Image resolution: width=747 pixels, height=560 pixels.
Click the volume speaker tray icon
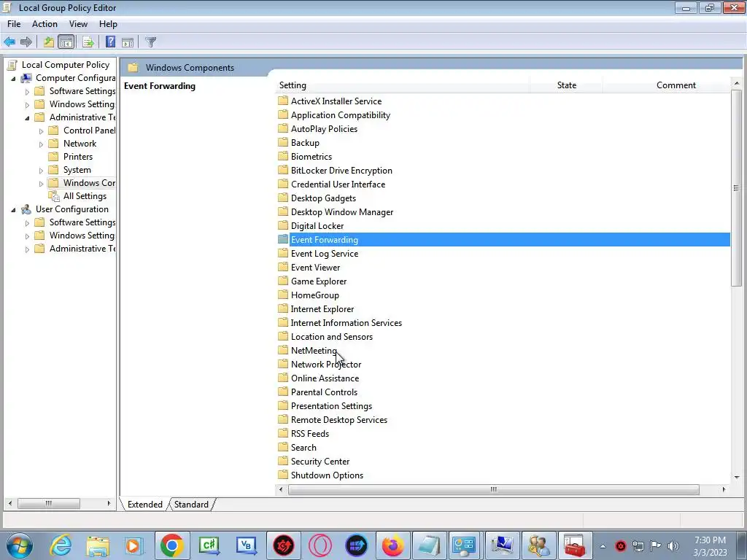[x=673, y=545]
